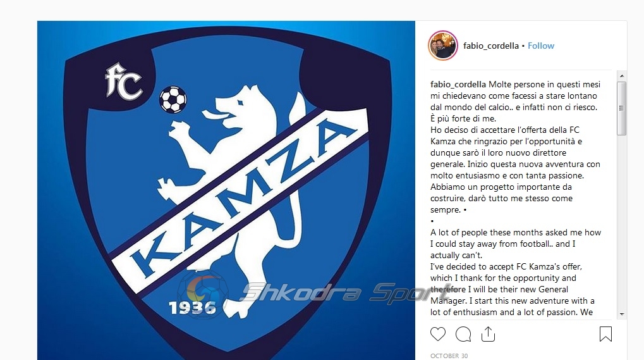Click the scrollbar track below the thumb
The image size is (644, 360).
point(622,222)
